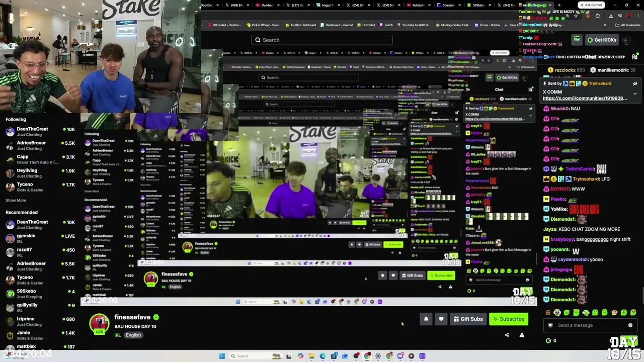This screenshot has height=362, width=644.
Task: Open quillysilly in Recommended list
Action: [40, 308]
